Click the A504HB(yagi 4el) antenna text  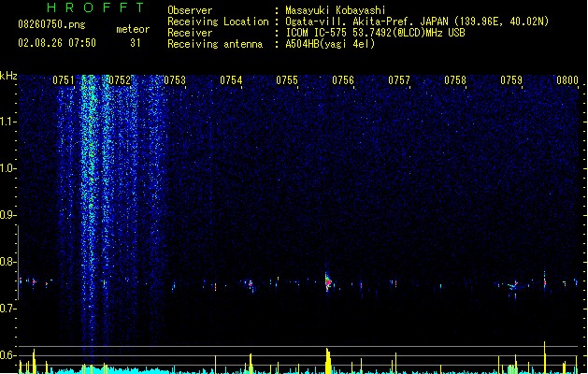pyautogui.click(x=330, y=44)
